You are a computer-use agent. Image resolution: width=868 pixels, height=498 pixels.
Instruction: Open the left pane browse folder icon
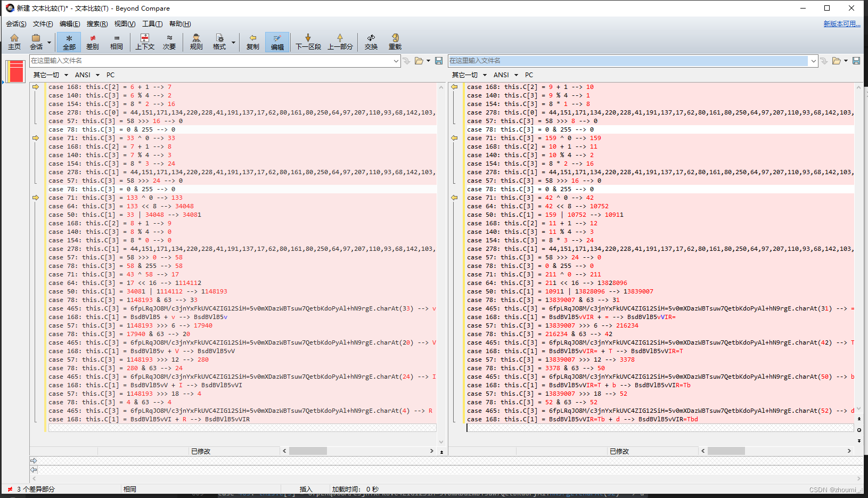(x=419, y=61)
